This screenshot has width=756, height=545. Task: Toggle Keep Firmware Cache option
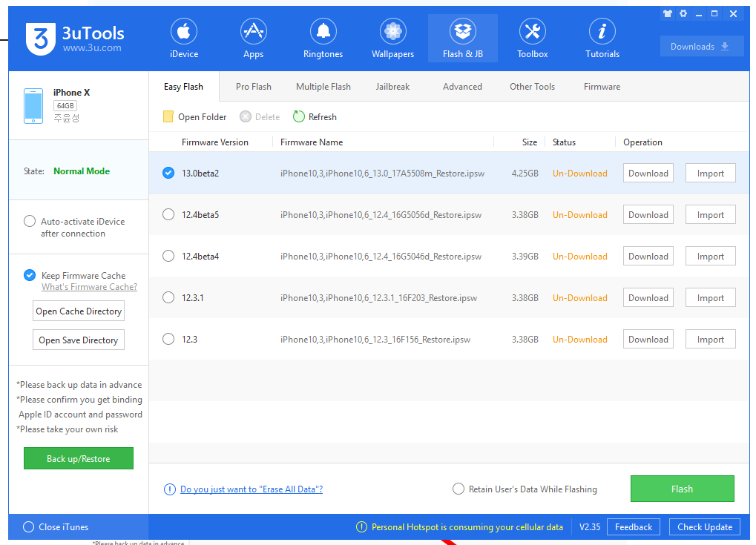(x=30, y=275)
